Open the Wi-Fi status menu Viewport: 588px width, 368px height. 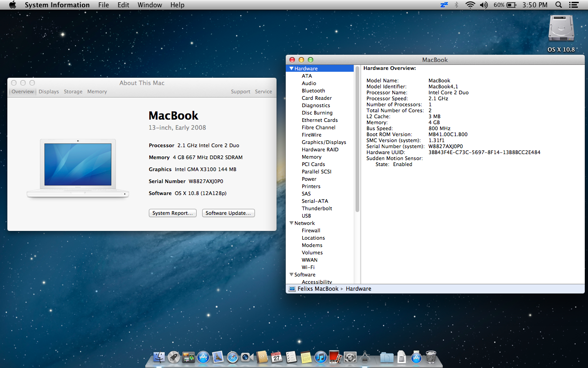click(x=470, y=5)
